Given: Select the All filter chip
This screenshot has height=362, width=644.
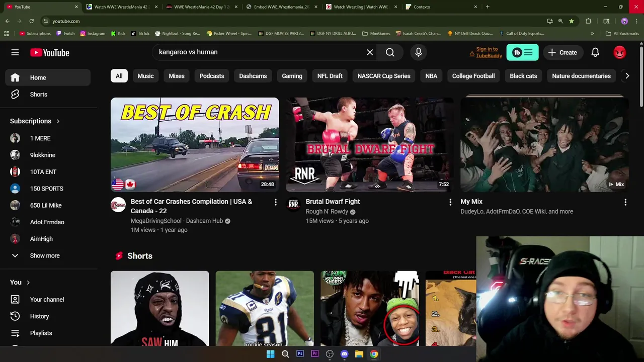Looking at the screenshot, I should pos(119,76).
